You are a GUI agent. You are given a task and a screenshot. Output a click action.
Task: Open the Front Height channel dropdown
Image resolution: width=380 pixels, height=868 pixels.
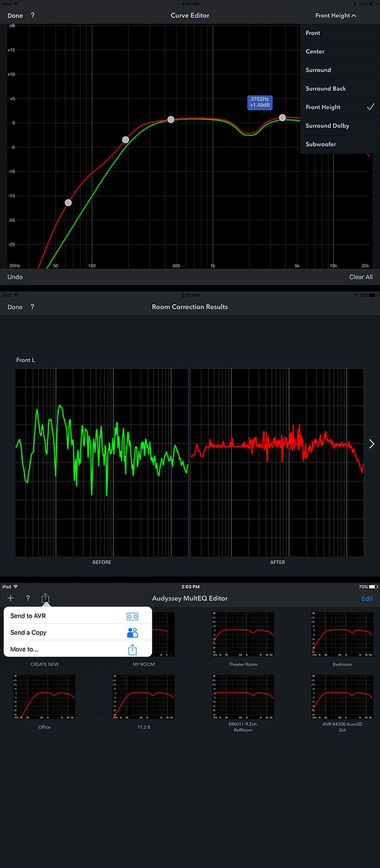335,15
